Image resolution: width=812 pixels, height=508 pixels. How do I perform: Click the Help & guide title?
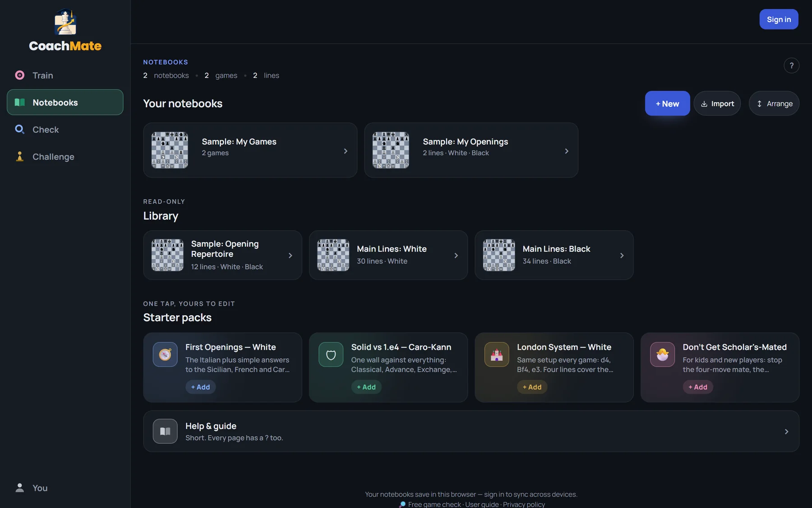click(x=211, y=426)
